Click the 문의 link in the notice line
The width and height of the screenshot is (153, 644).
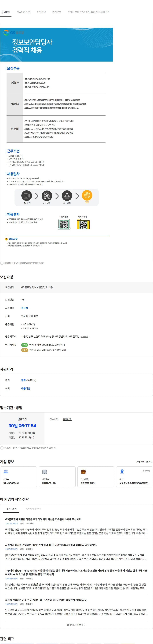35,263
